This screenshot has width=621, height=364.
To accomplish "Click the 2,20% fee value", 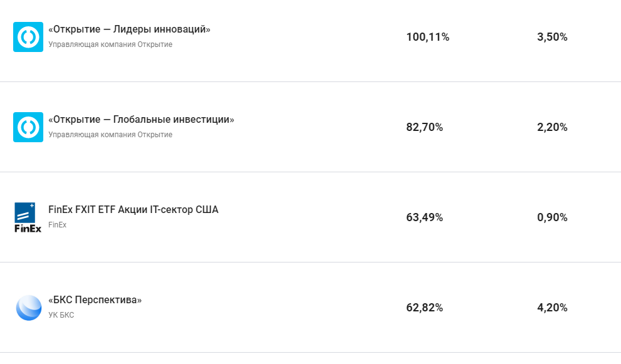I will 552,127.
